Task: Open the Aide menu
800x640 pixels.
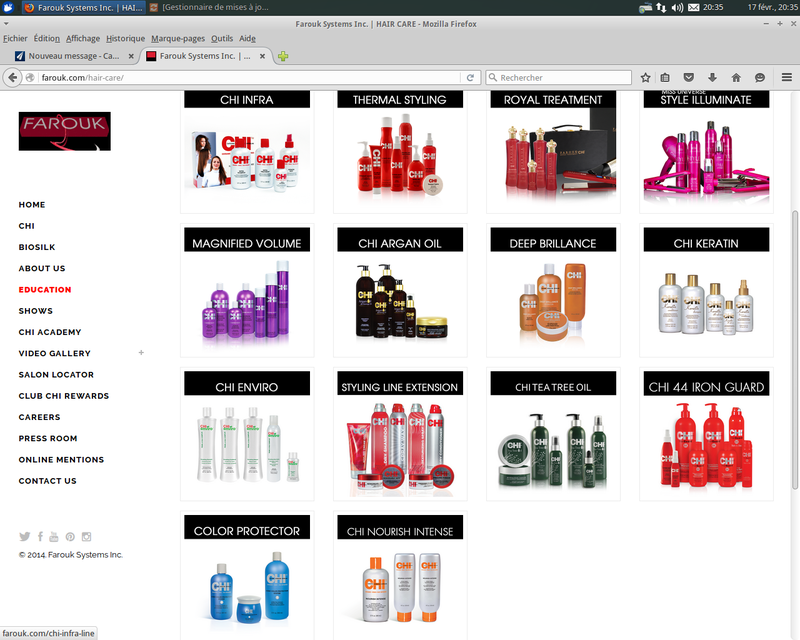Action: pos(247,38)
